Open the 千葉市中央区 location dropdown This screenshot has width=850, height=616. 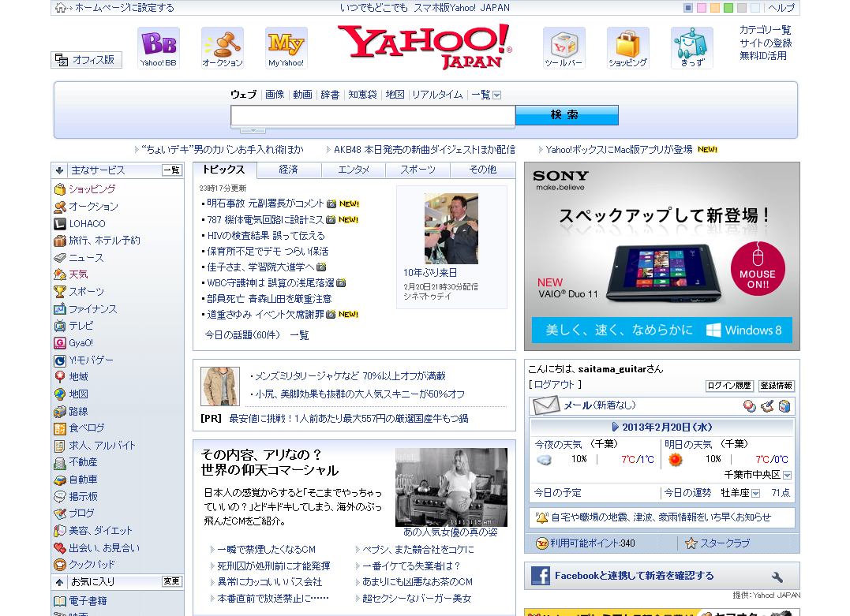coord(787,475)
